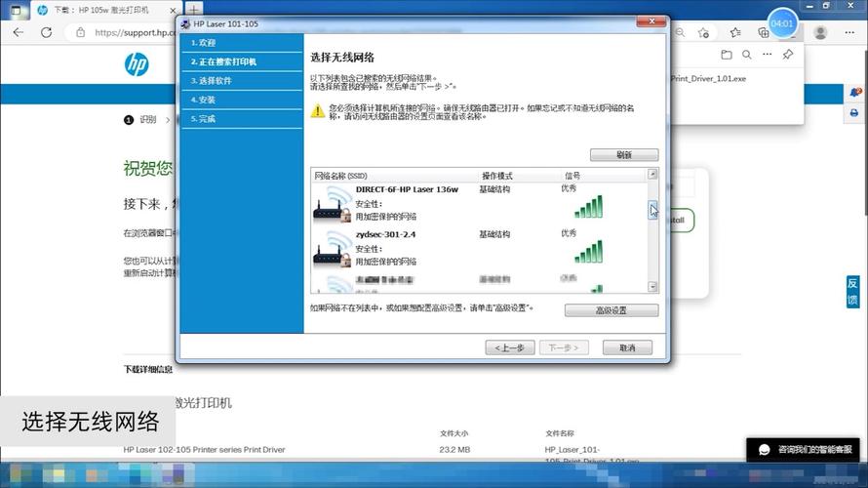Select the DIRECT-6F-HP Laser 136w network
Viewport: 868px width, 488px height.
tap(407, 189)
